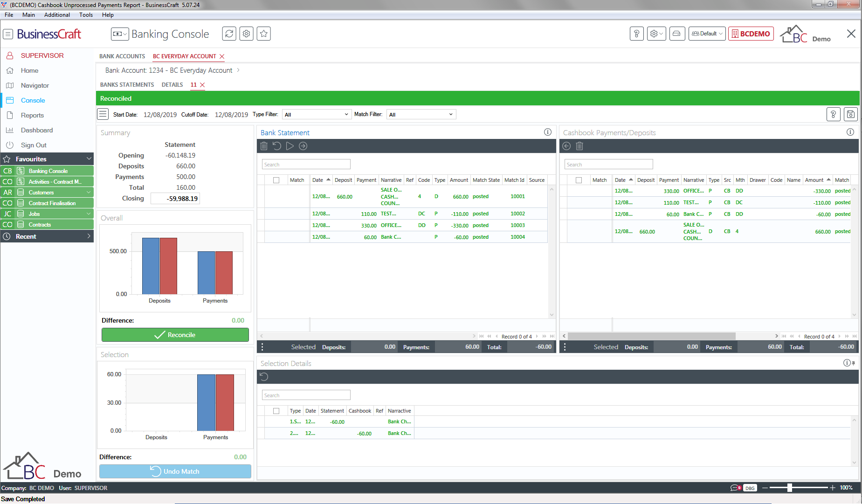Click the print icon in top header

pyautogui.click(x=676, y=34)
